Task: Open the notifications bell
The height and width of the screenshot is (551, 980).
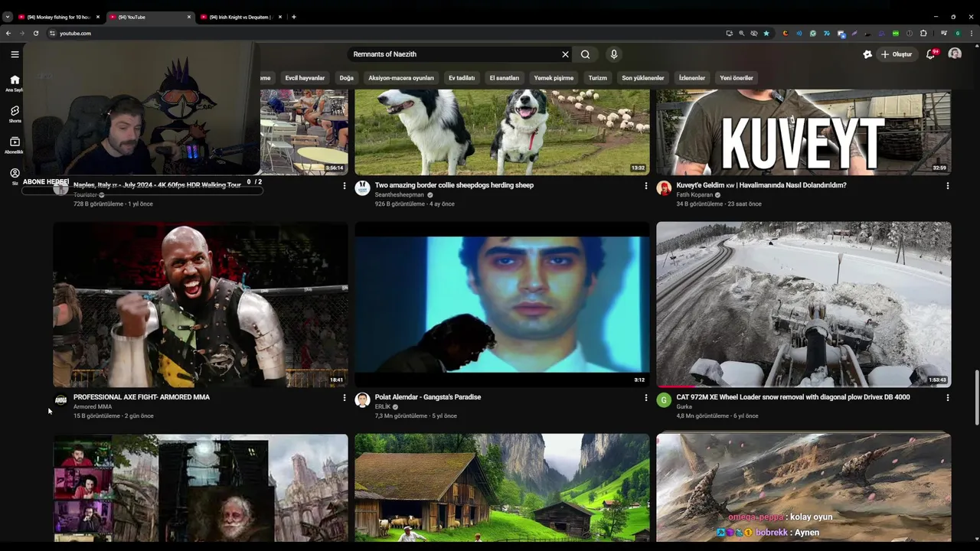Action: 931,54
